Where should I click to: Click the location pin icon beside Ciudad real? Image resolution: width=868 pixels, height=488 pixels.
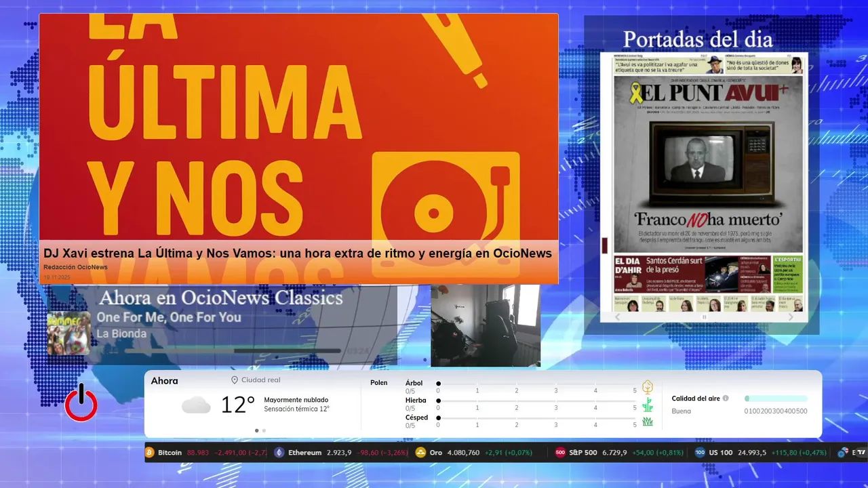(235, 380)
